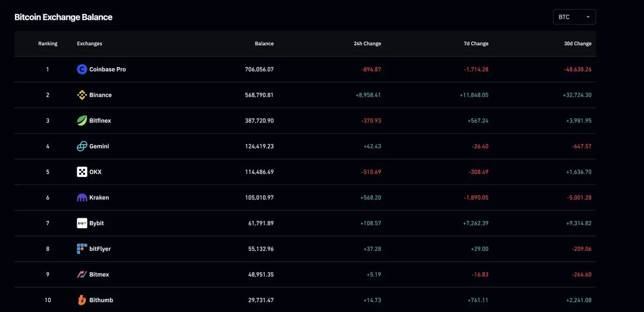Click the Bitfinex leaf logo icon
This screenshot has height=312, width=644.
point(82,121)
